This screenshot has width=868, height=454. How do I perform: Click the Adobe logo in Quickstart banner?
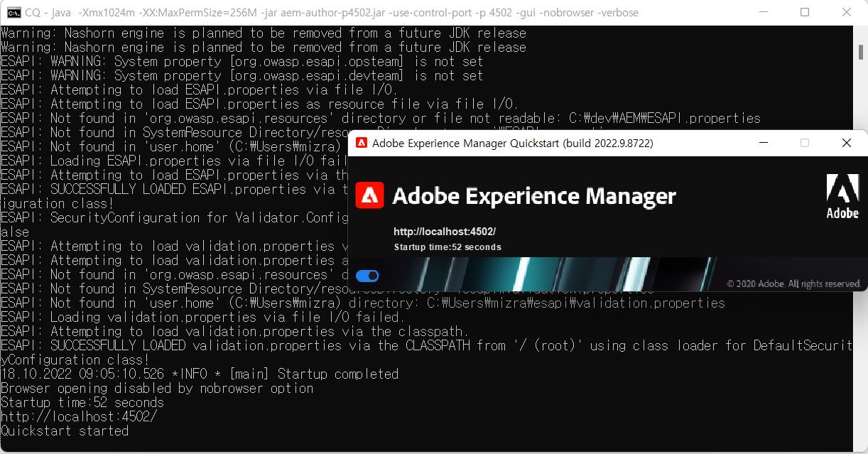click(842, 196)
